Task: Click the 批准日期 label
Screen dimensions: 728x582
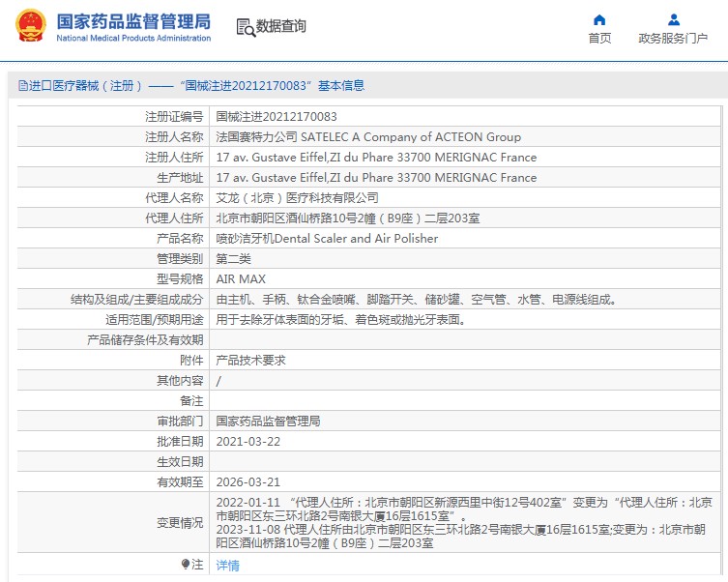Action: pyautogui.click(x=180, y=442)
